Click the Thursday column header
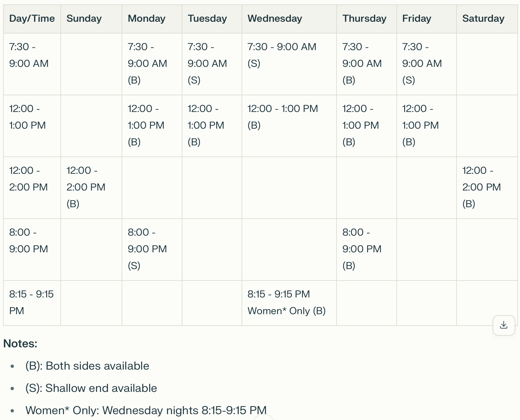 [x=366, y=19]
